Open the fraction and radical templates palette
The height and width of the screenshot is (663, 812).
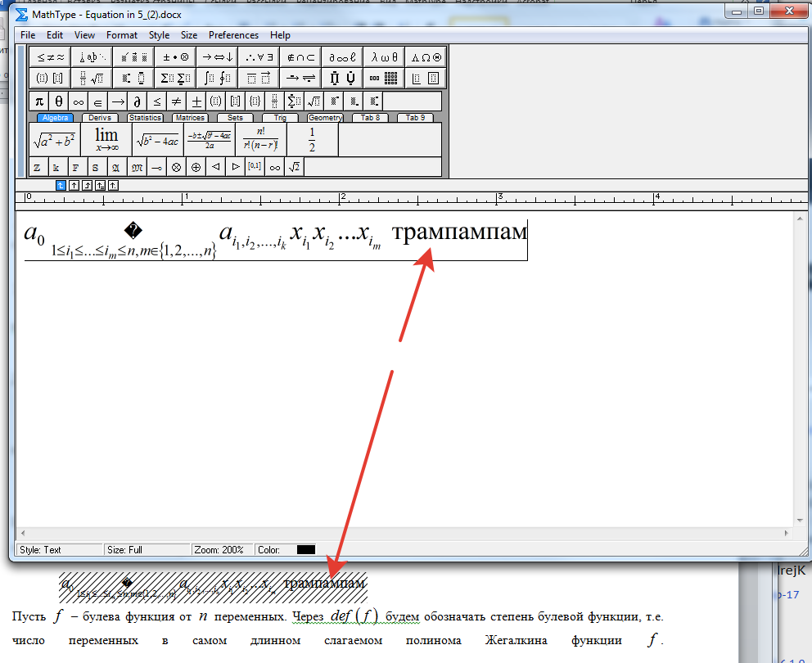(92, 79)
